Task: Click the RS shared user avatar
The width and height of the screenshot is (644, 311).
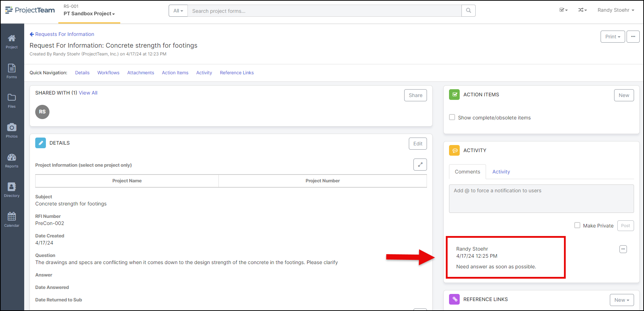Action: click(42, 112)
